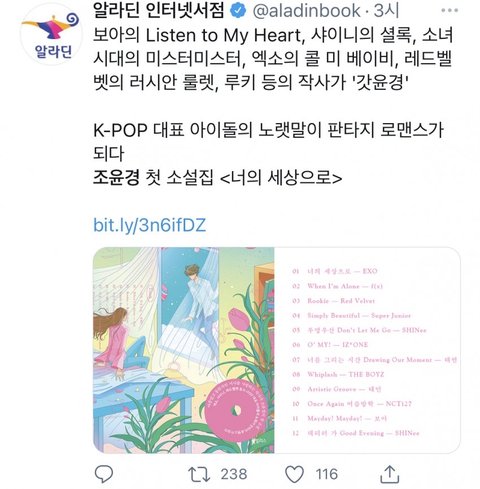Open the three-dot more options menu
The width and height of the screenshot is (480, 489).
coord(449,11)
